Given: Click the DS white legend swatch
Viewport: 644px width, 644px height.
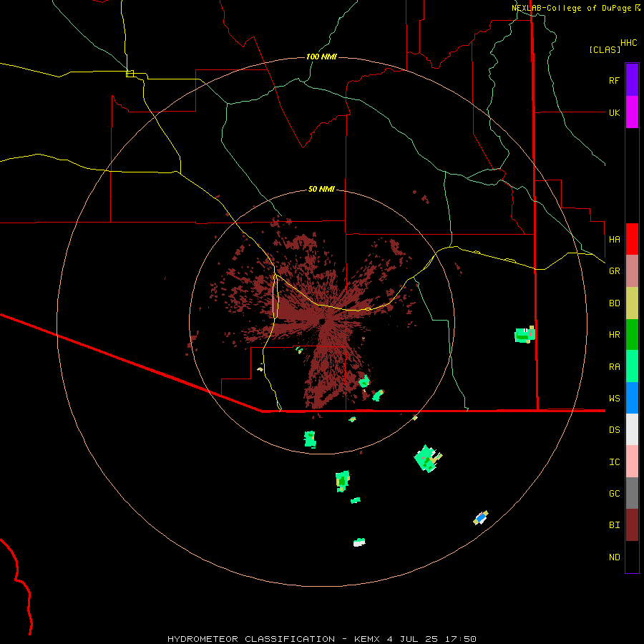Looking at the screenshot, I should 632,429.
